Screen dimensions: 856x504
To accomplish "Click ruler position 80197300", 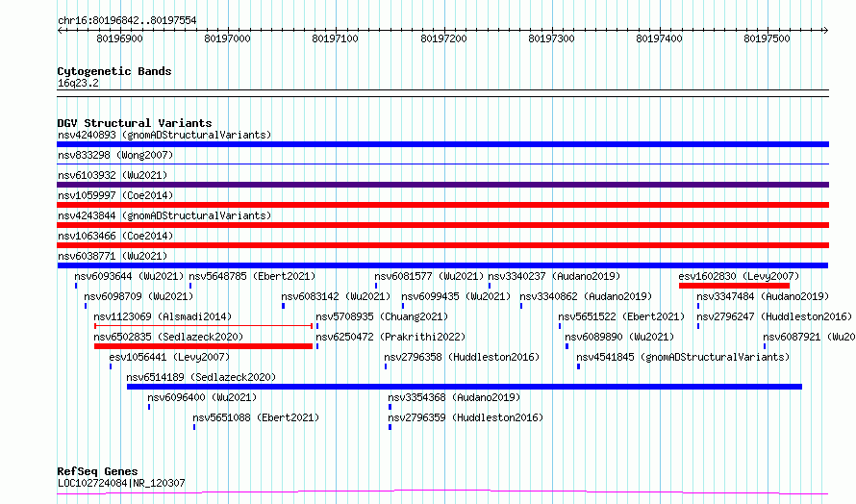I will point(551,38).
